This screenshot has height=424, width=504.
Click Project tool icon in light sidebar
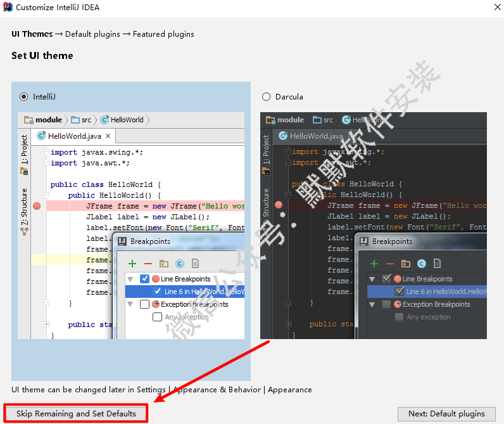pyautogui.click(x=25, y=172)
